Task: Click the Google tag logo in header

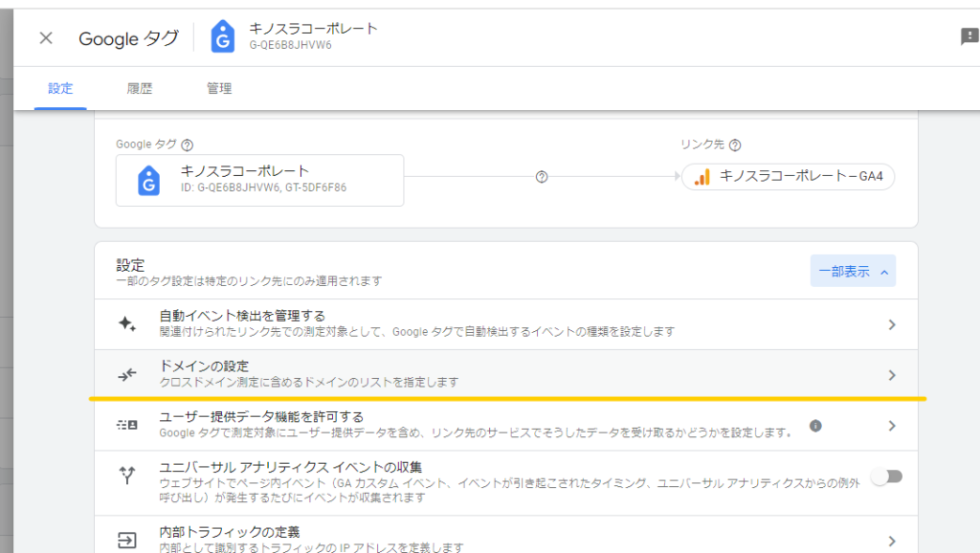Action: click(222, 36)
